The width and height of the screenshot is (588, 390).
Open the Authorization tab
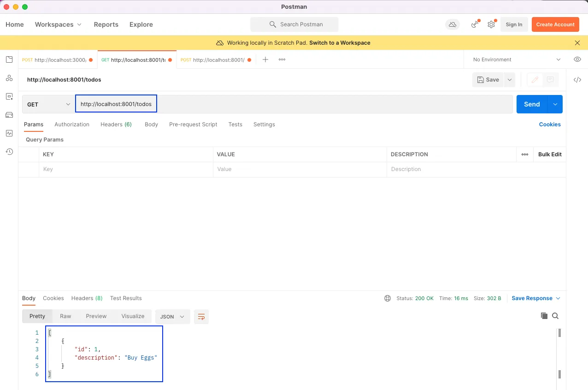[x=72, y=124]
